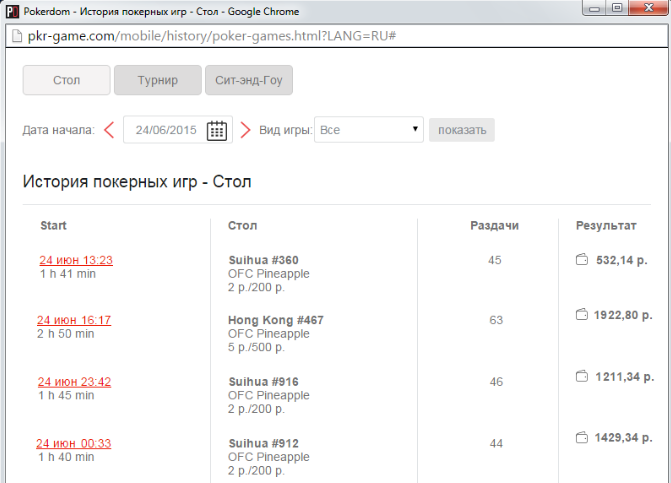Click result value 1211,34 р.
The image size is (671, 483).
click(624, 377)
